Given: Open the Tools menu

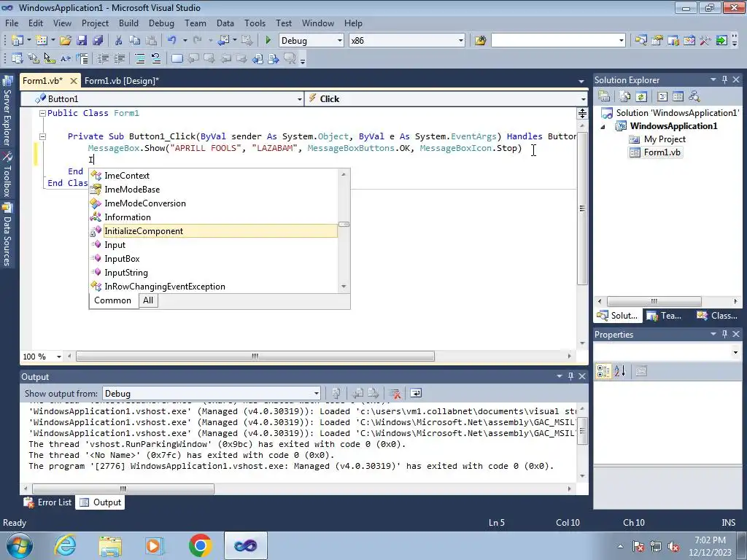Looking at the screenshot, I should (255, 23).
